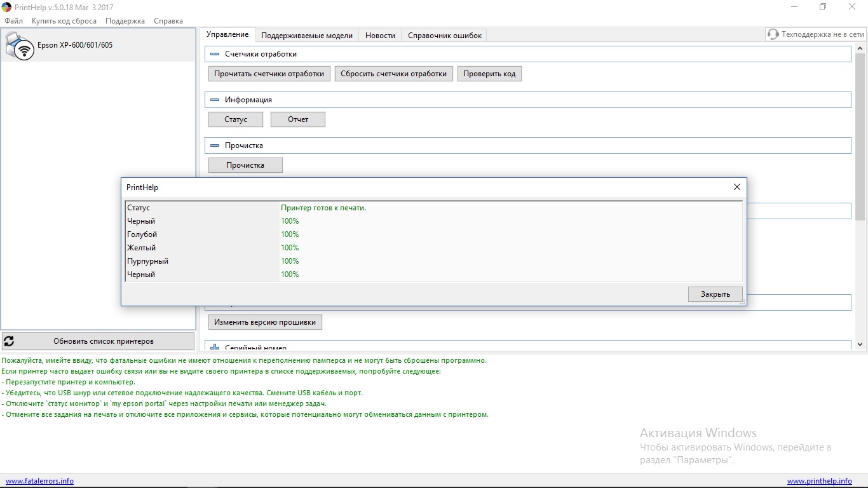Click Изменить версию прошивки button
868x488 pixels.
click(x=265, y=322)
